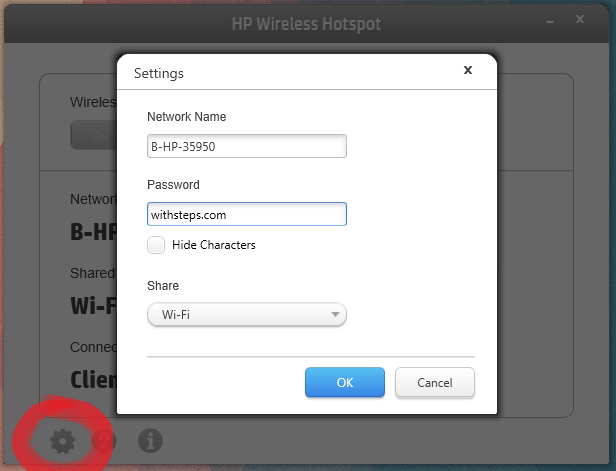Screen dimensions: 616x471
Task: Toggle the wireless hotspot On button
Action: coord(94,136)
